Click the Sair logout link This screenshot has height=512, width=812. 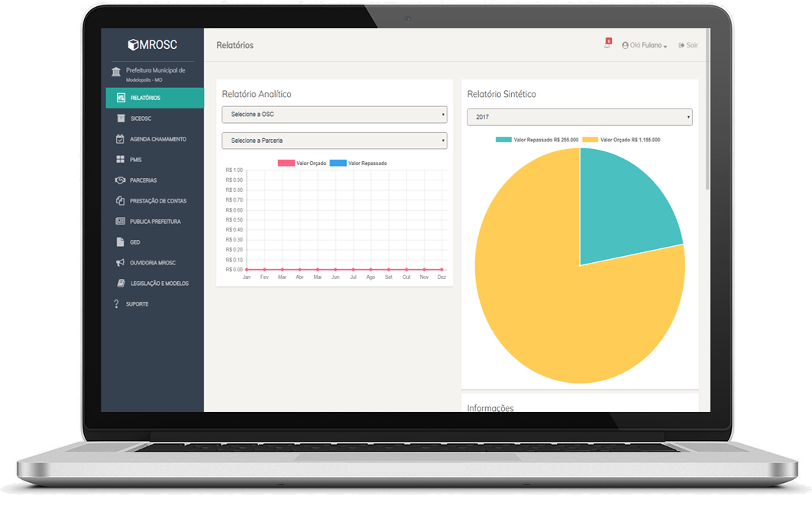(688, 46)
